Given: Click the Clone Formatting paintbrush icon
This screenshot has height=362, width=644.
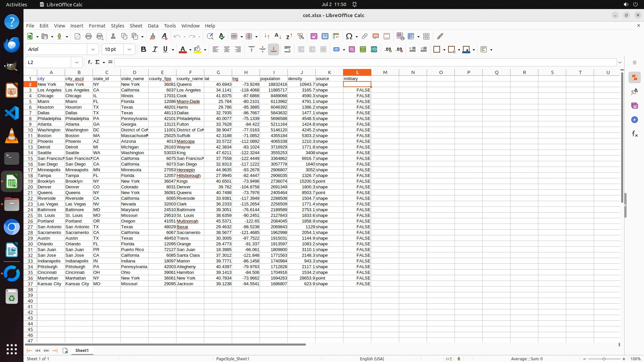Looking at the screenshot, I should pyautogui.click(x=153, y=36).
